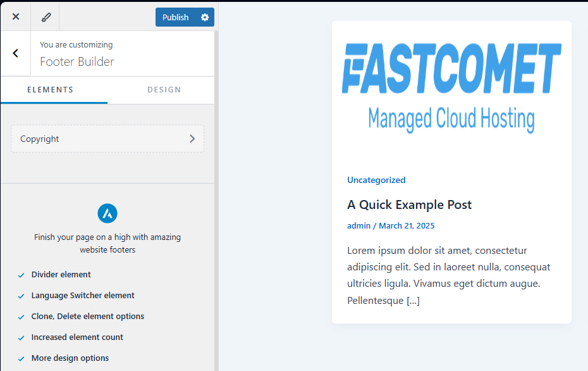588x371 pixels.
Task: Click the checkmark beside Divider element
Action: pos(21,275)
